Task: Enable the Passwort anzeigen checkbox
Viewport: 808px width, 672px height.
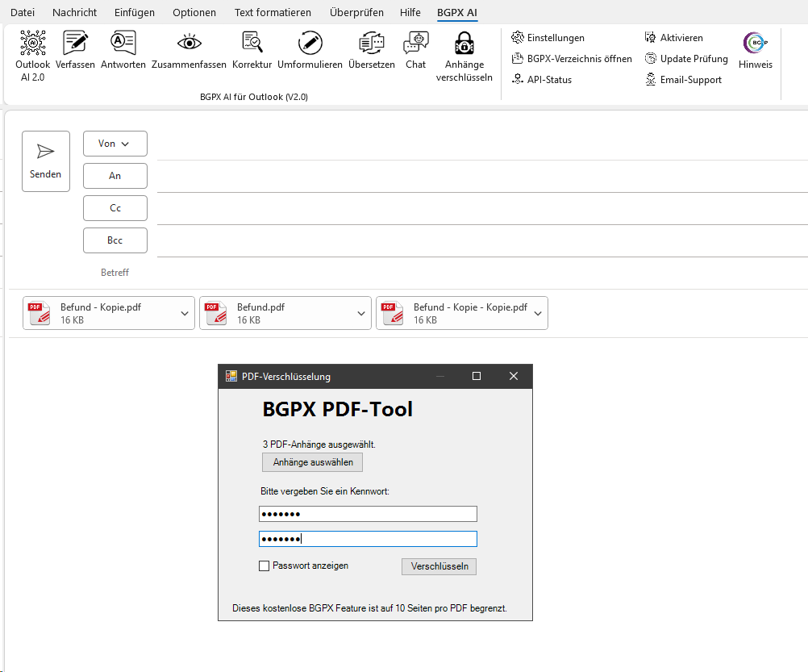Action: coord(264,566)
